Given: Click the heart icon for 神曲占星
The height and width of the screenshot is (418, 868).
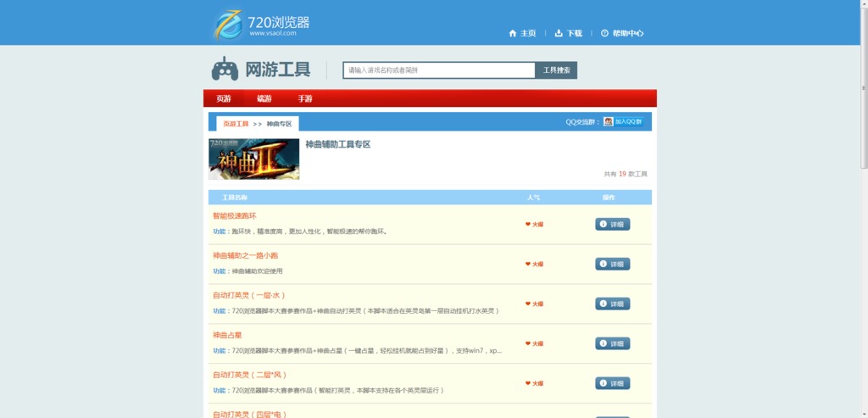Looking at the screenshot, I should 528,343.
